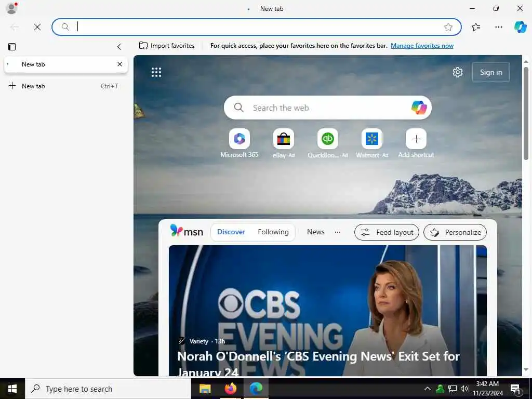This screenshot has height=399, width=532.
Task: Click the Variety source label
Action: point(198,341)
